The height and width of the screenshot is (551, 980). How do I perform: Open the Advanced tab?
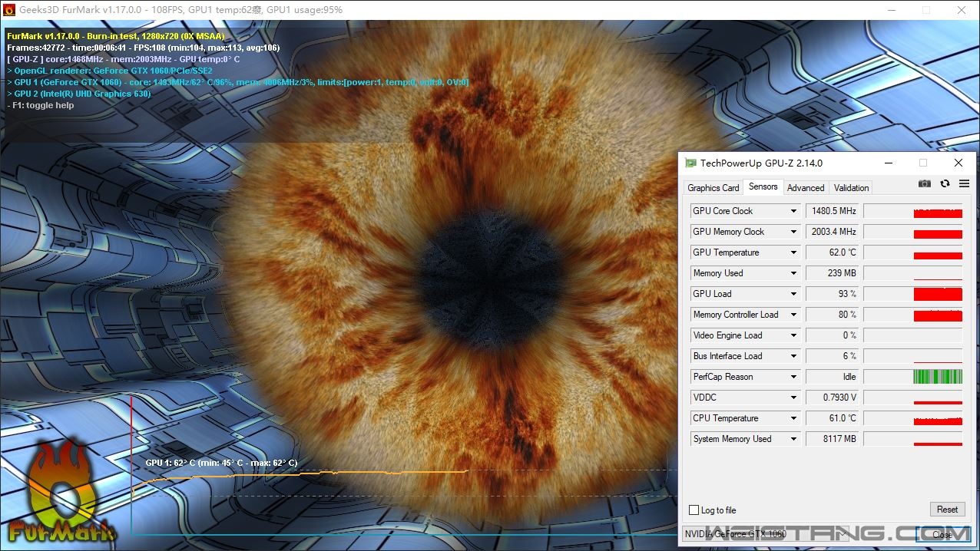(x=806, y=187)
